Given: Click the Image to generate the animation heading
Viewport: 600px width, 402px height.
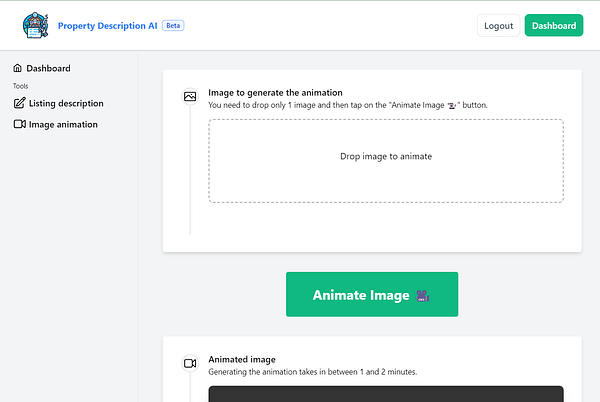Looking at the screenshot, I should click(275, 92).
